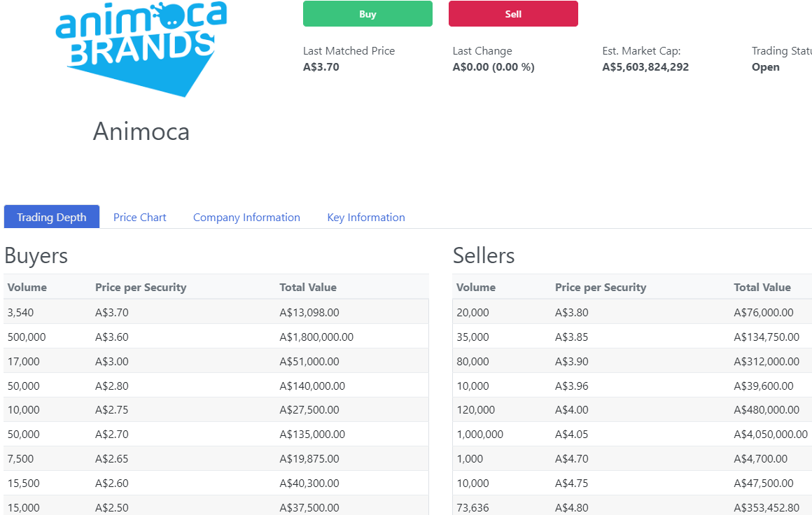Viewport: 812px width, 515px height.
Task: Select buyer total A$51,000.00
Action: click(x=309, y=361)
